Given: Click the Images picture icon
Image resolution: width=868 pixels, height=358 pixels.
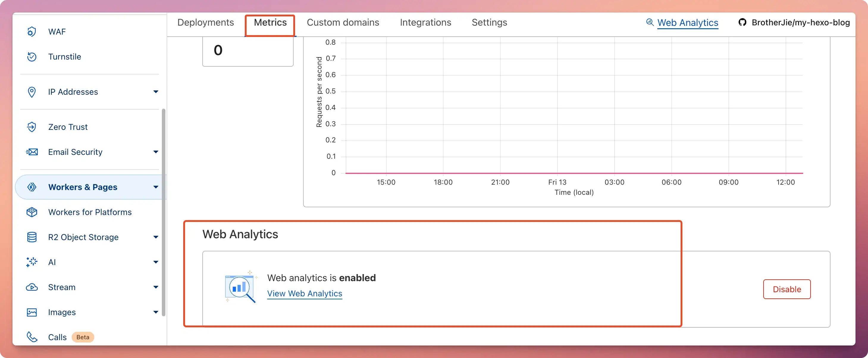Looking at the screenshot, I should [32, 312].
